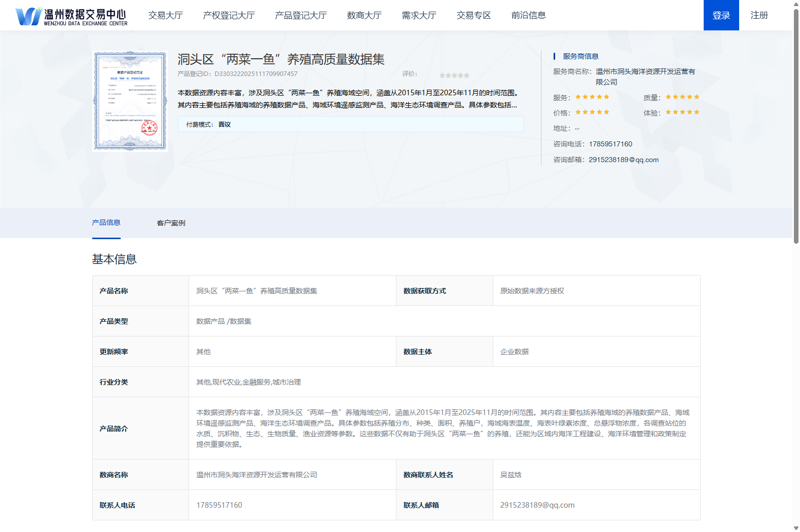Switch to the 产品信息 tab
The width and height of the screenshot is (800, 532).
(x=106, y=222)
